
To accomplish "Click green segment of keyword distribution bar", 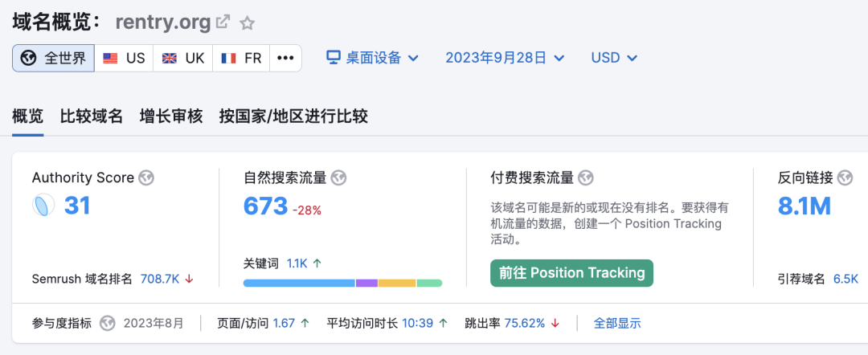I will point(429,283).
